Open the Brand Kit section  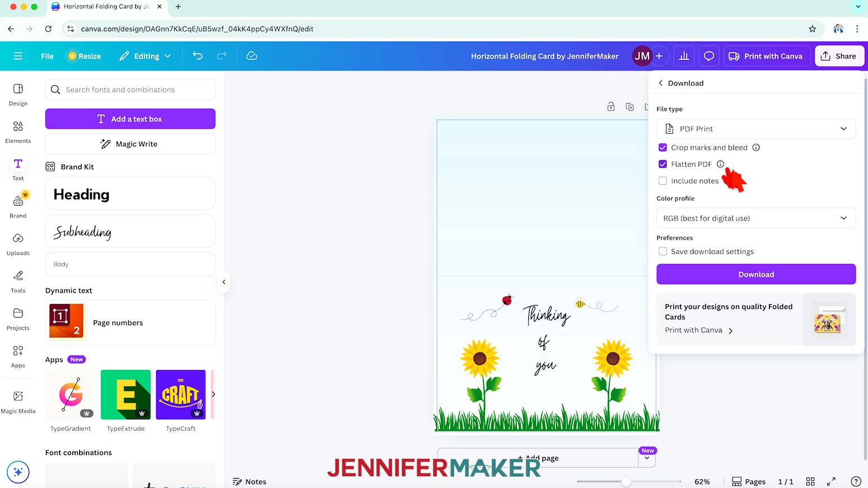pyautogui.click(x=69, y=167)
